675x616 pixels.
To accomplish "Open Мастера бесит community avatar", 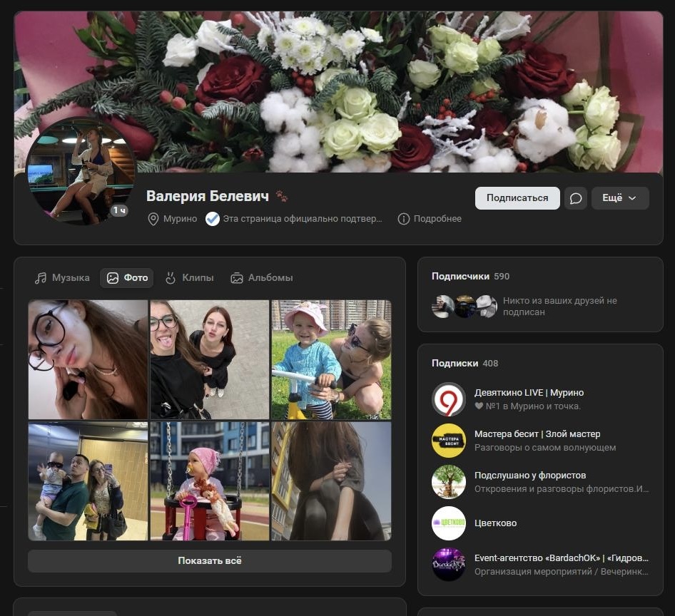I will tap(449, 441).
